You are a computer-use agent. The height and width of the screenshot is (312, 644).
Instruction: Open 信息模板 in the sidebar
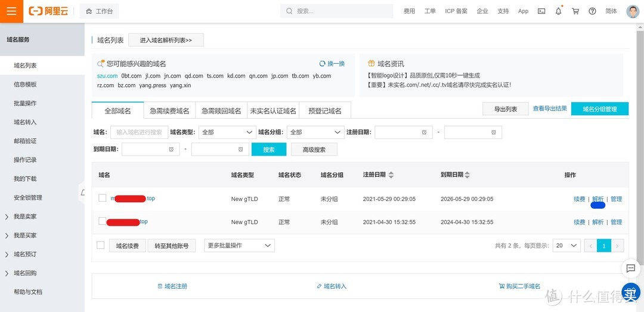(x=25, y=84)
